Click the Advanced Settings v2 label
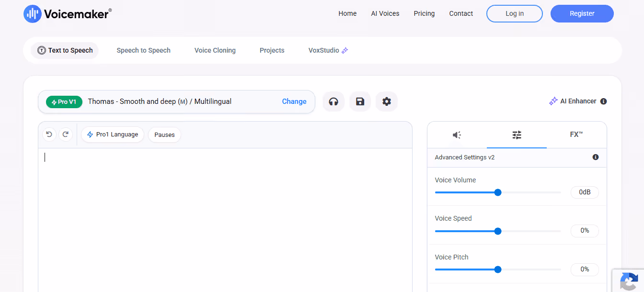The height and width of the screenshot is (292, 644). click(x=464, y=157)
